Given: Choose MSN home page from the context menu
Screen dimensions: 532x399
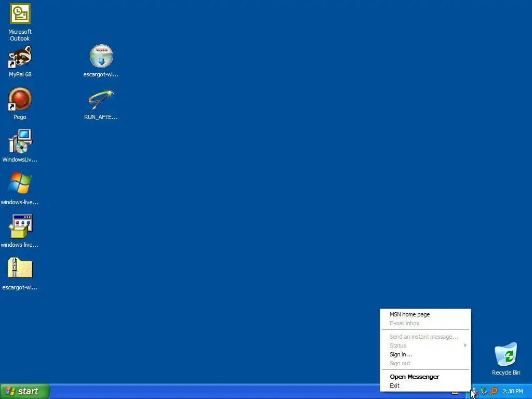Looking at the screenshot, I should [x=425, y=314].
